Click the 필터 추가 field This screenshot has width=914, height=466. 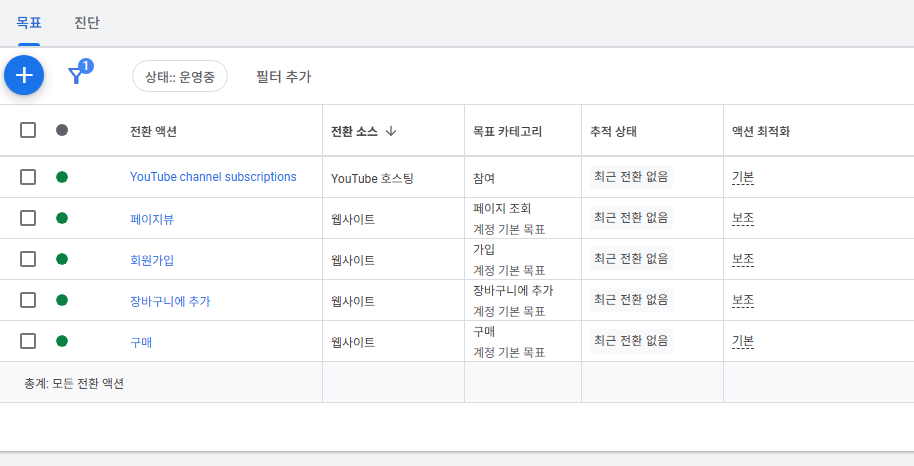(x=284, y=76)
